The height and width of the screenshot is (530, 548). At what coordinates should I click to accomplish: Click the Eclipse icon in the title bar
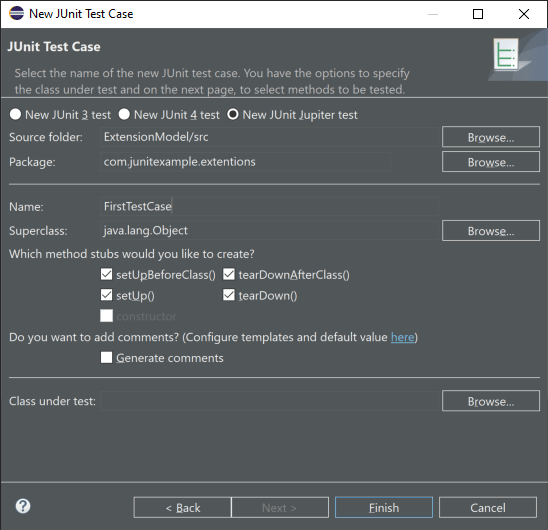[16, 14]
